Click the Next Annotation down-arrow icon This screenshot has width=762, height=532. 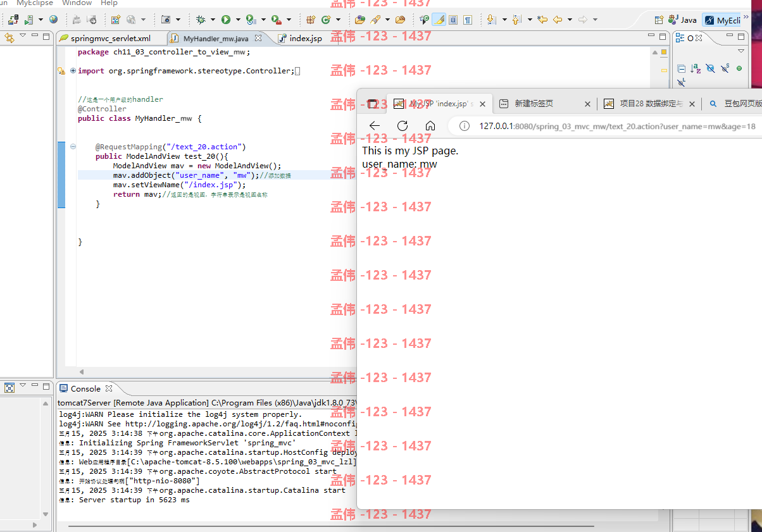coord(492,20)
